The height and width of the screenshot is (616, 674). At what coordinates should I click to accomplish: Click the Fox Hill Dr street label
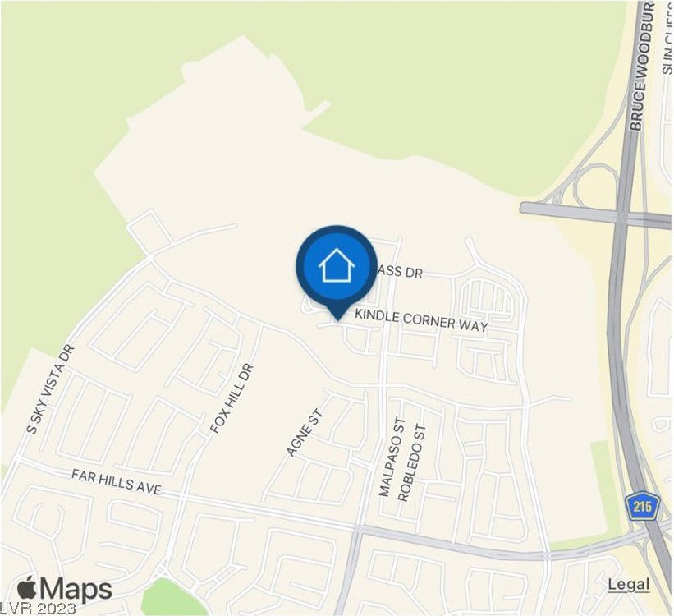(232, 398)
